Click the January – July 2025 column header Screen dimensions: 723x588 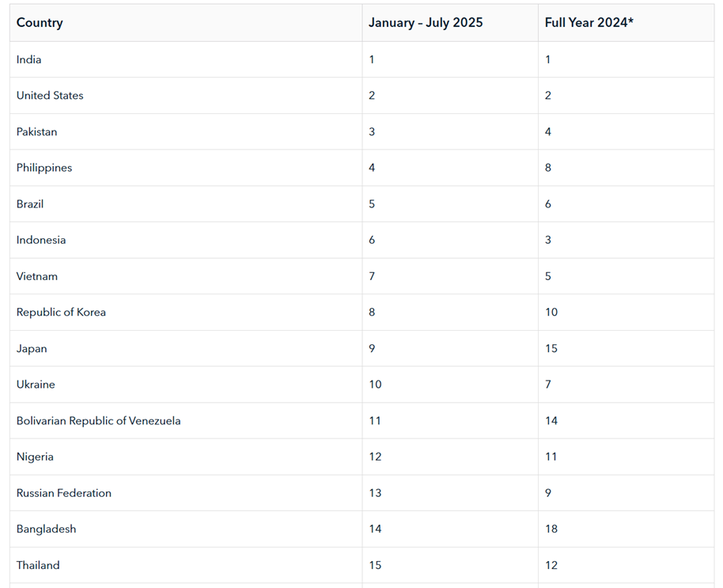click(426, 23)
